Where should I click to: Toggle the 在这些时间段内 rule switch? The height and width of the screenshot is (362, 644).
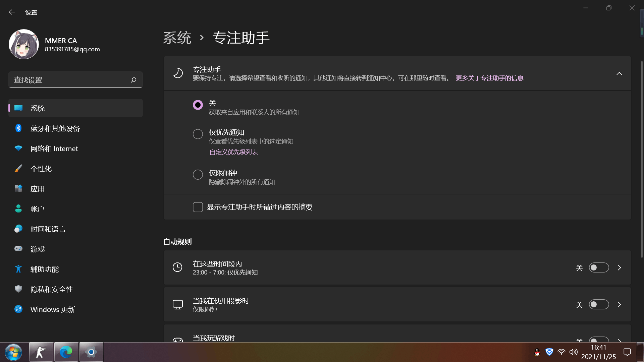tap(599, 267)
